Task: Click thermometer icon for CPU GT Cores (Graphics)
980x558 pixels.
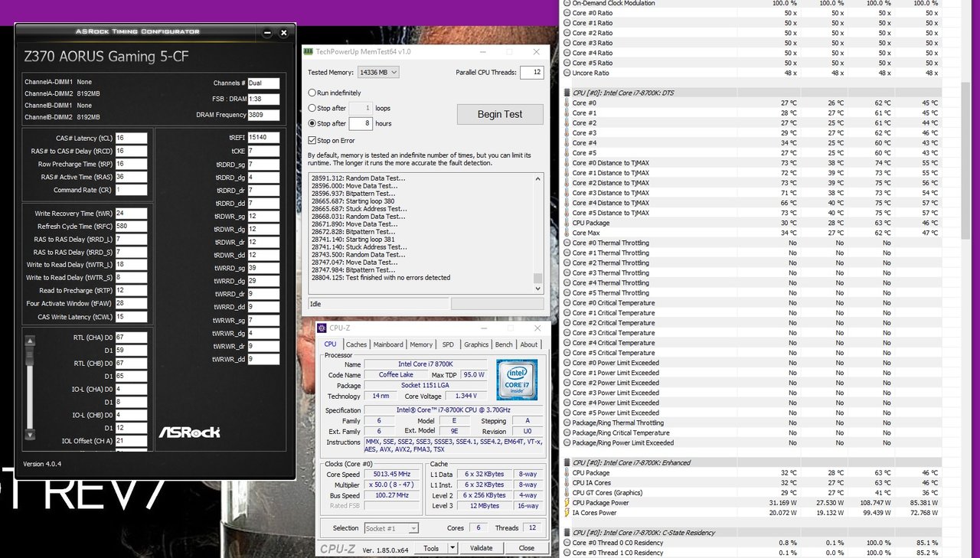Action: pyautogui.click(x=567, y=493)
